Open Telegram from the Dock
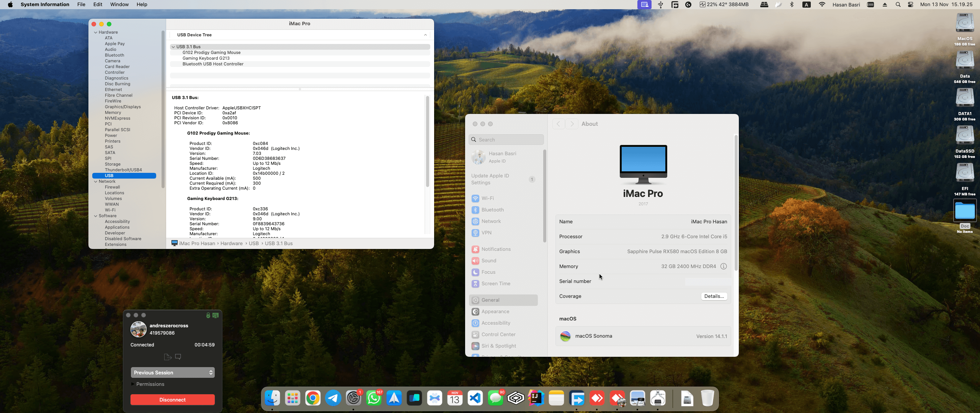980x413 pixels. 333,398
